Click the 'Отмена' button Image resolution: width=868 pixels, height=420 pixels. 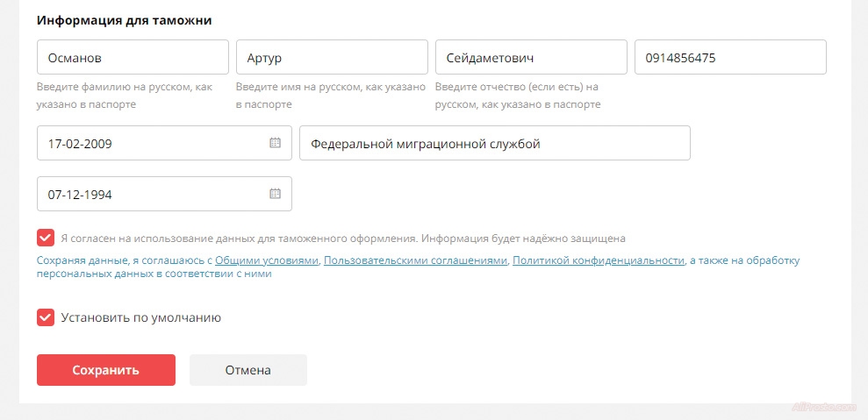[247, 370]
